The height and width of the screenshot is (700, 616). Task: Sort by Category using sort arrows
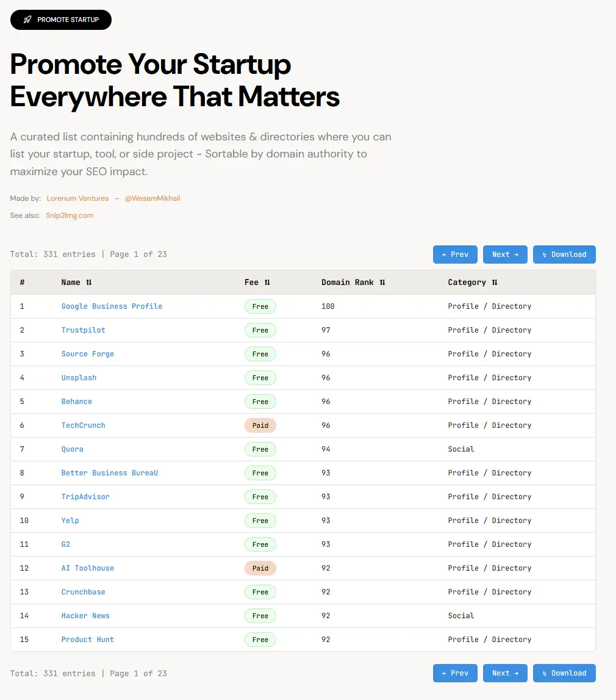pyautogui.click(x=495, y=283)
